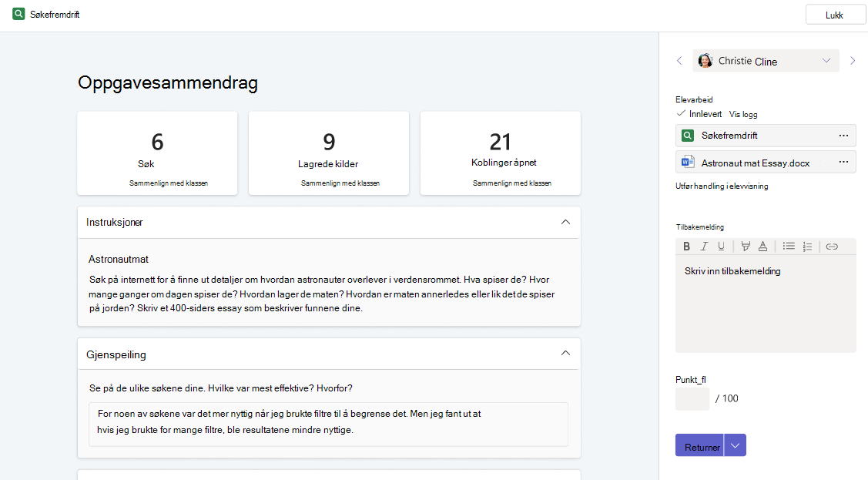Image resolution: width=868 pixels, height=480 pixels.
Task: Choose font color in feedback toolbar
Action: tap(762, 247)
